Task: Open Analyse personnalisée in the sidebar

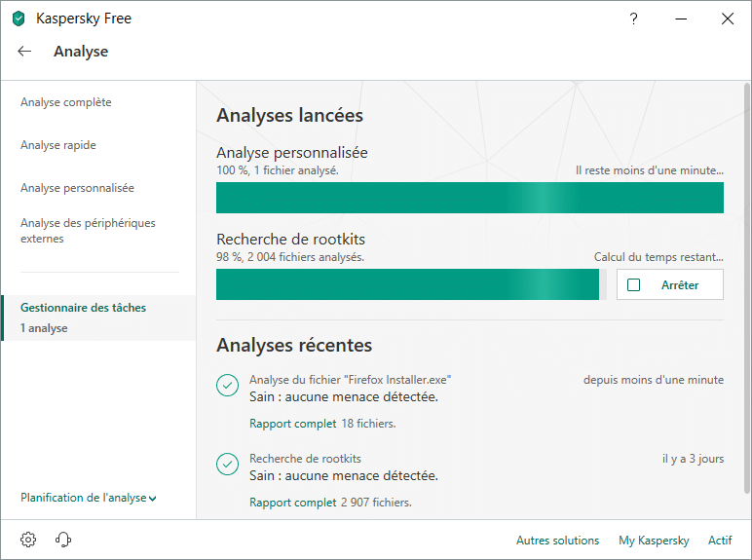Action: coord(77,188)
